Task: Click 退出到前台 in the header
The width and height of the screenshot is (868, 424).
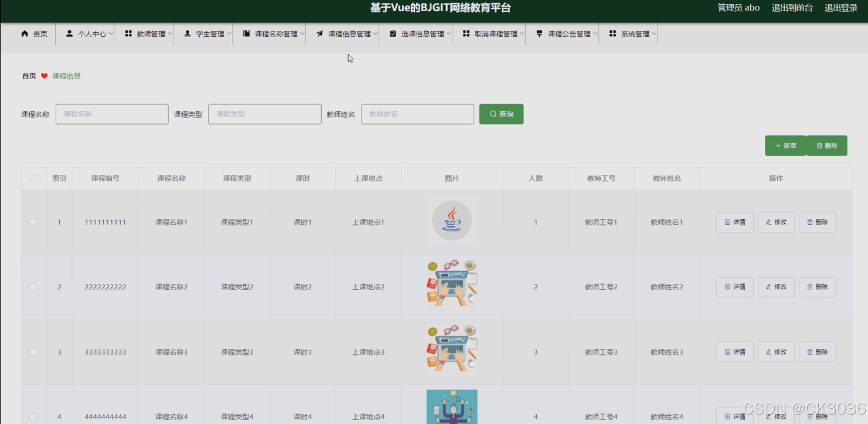Action: (x=792, y=8)
